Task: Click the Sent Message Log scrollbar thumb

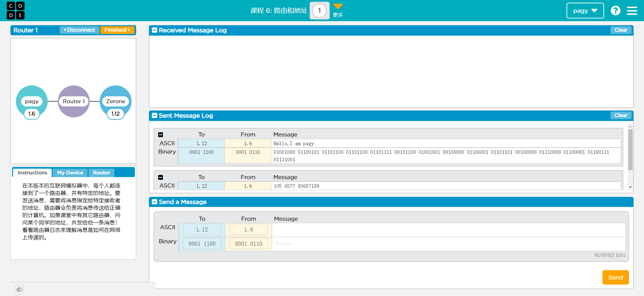Action: point(630,150)
